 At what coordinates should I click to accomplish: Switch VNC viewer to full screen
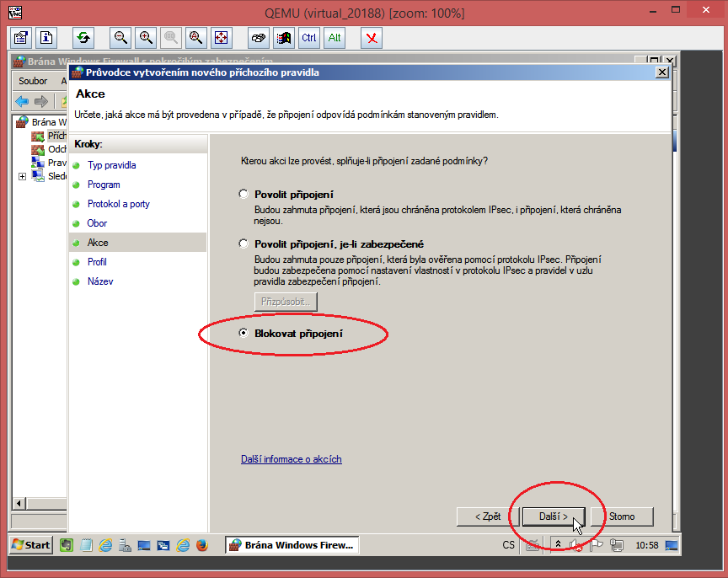point(221,38)
